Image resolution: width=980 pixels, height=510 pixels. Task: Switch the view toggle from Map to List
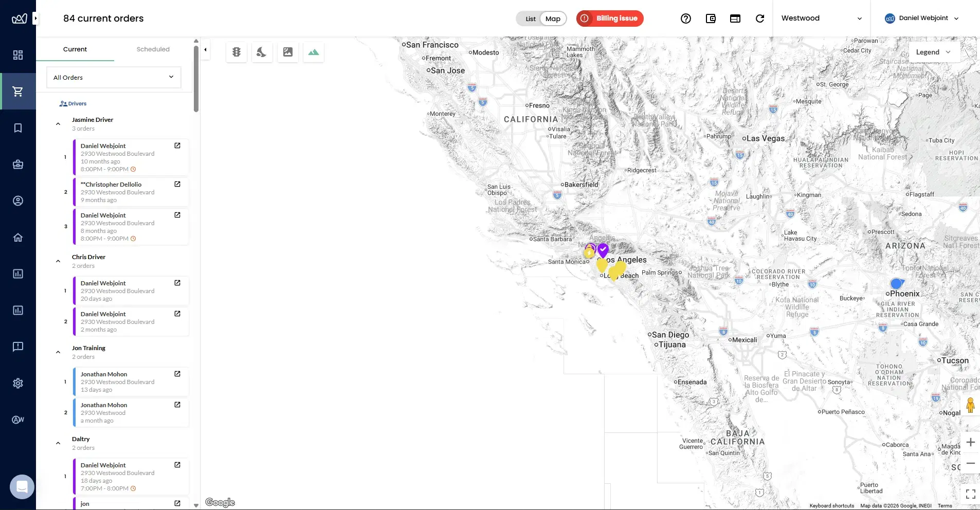[530, 19]
